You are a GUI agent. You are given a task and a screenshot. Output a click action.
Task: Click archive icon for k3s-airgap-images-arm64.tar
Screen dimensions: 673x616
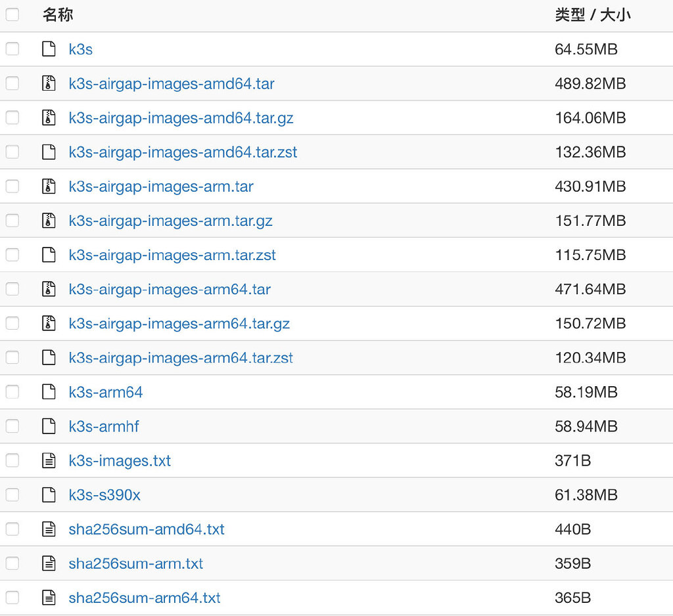point(49,289)
